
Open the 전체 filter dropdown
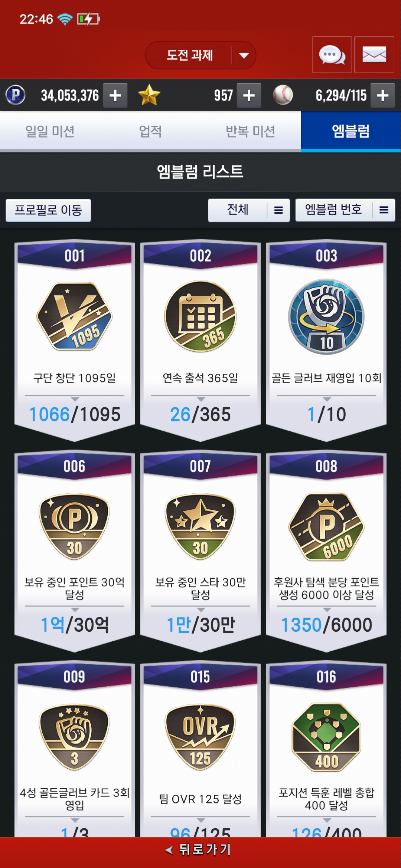[249, 210]
